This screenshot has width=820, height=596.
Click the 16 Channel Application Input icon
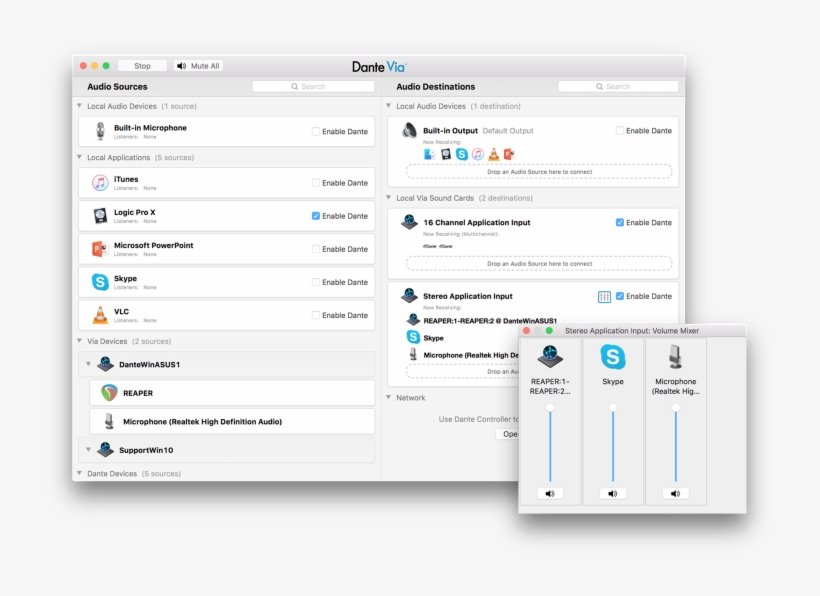(x=409, y=222)
